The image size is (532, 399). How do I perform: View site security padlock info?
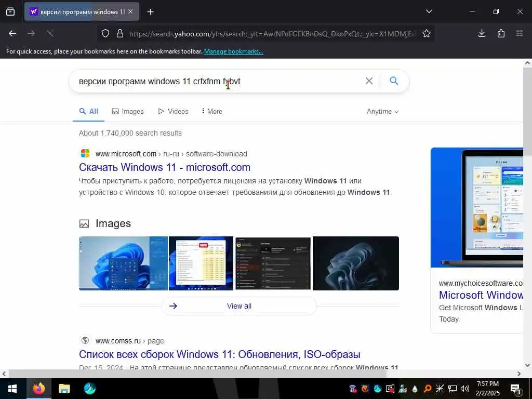click(120, 34)
